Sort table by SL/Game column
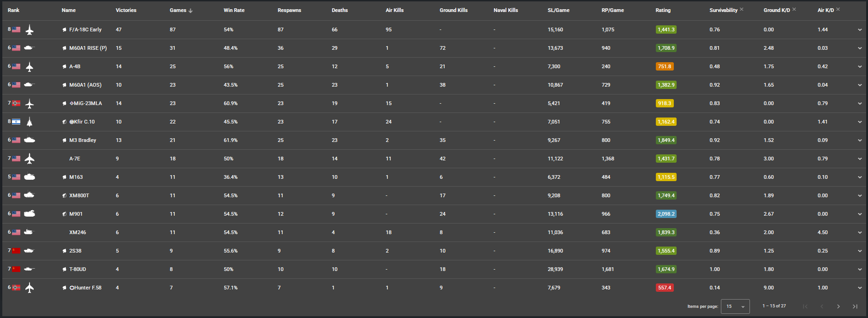Image resolution: width=868 pixels, height=318 pixels. tap(559, 10)
